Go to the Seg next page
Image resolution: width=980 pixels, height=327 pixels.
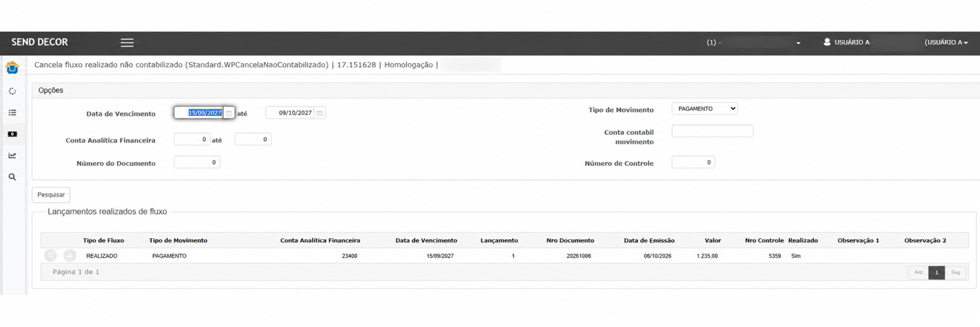[x=956, y=273]
